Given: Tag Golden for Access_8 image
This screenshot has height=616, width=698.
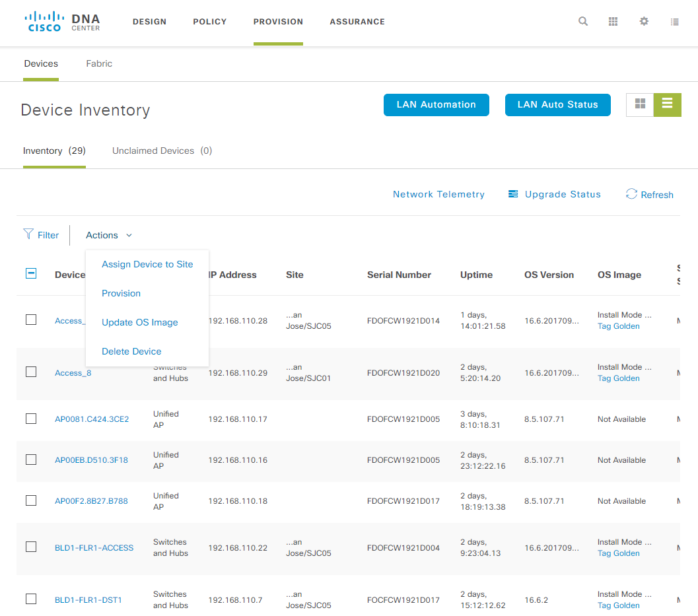Looking at the screenshot, I should [x=618, y=378].
